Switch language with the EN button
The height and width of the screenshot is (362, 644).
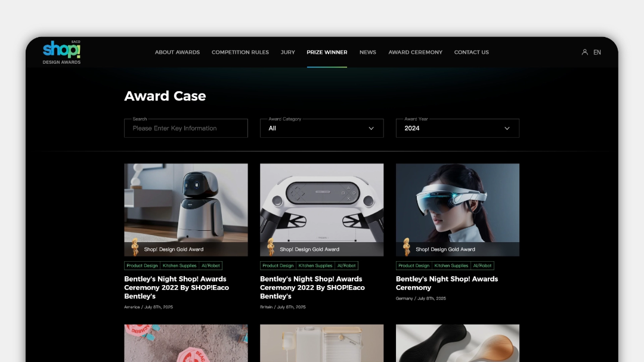click(x=597, y=52)
